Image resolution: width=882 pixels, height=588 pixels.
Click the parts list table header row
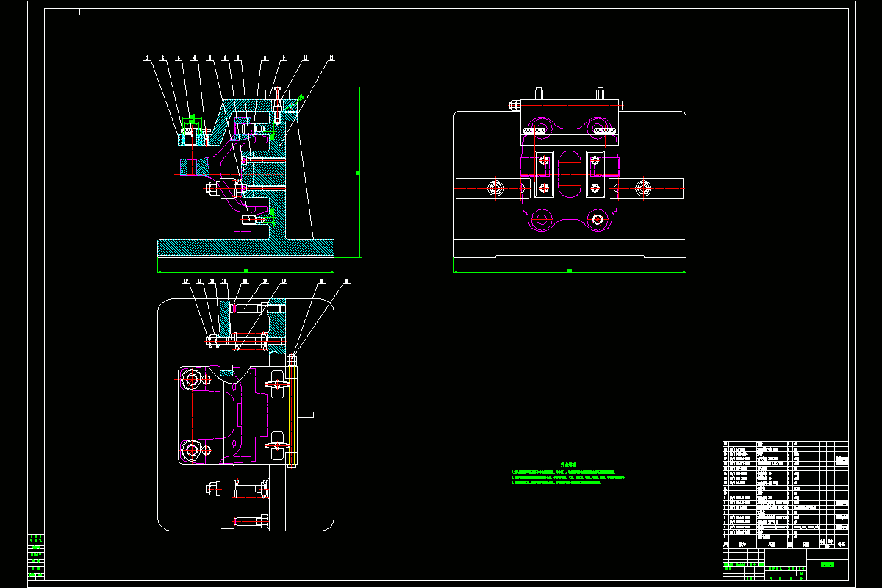785,545
